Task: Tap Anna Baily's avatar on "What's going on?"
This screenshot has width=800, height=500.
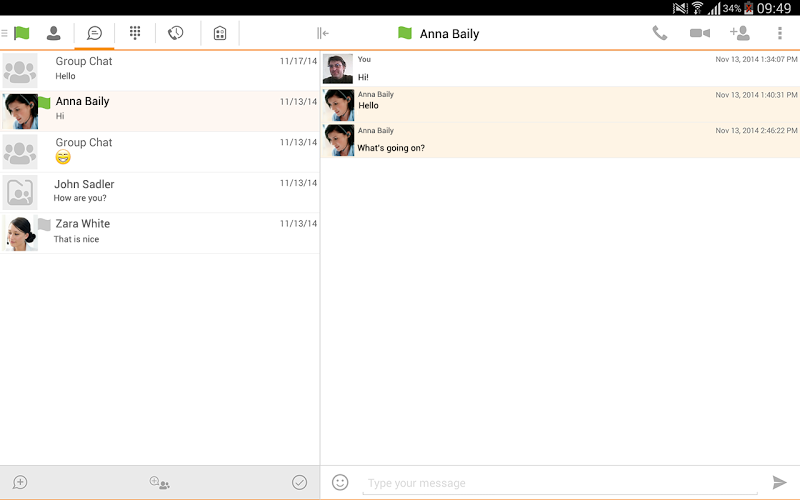Action: 339,140
